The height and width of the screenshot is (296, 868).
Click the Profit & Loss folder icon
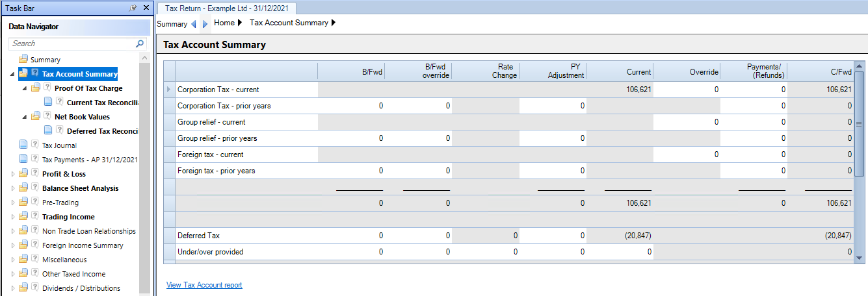23,173
